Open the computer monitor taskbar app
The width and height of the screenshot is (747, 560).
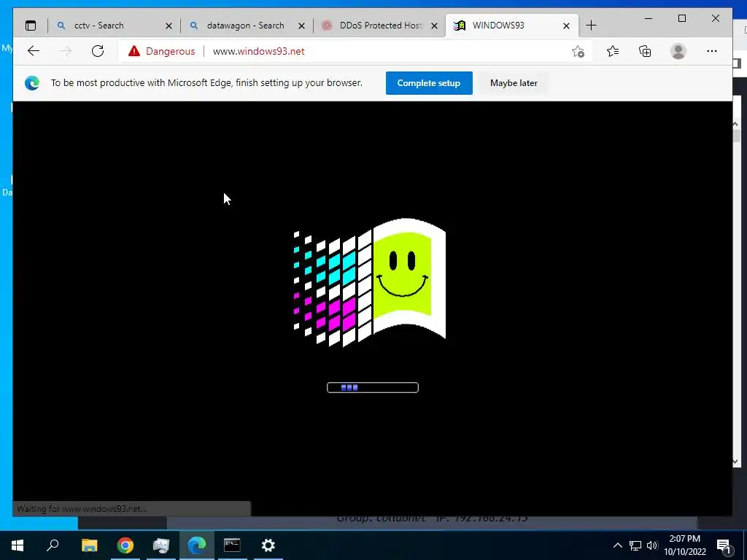[161, 545]
